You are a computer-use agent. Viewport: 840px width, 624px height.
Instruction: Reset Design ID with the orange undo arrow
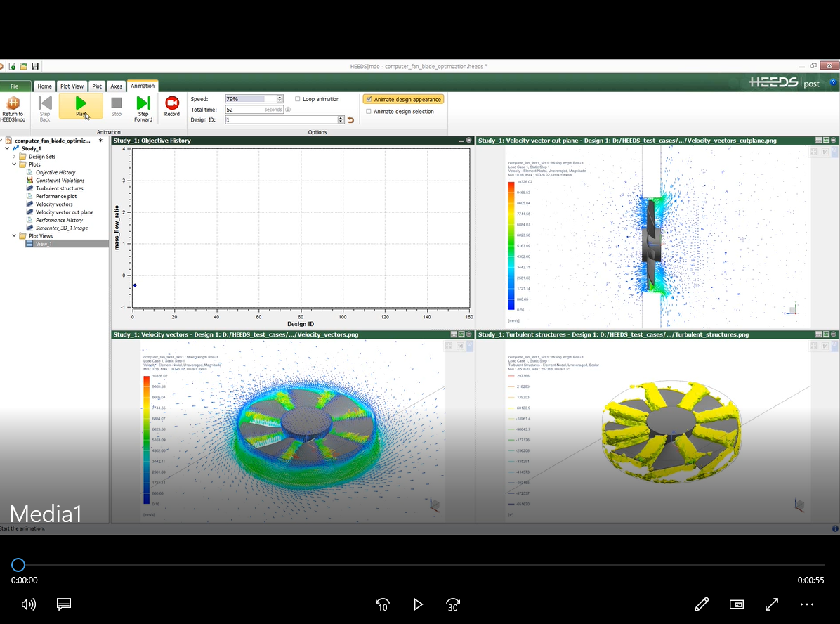[351, 120]
